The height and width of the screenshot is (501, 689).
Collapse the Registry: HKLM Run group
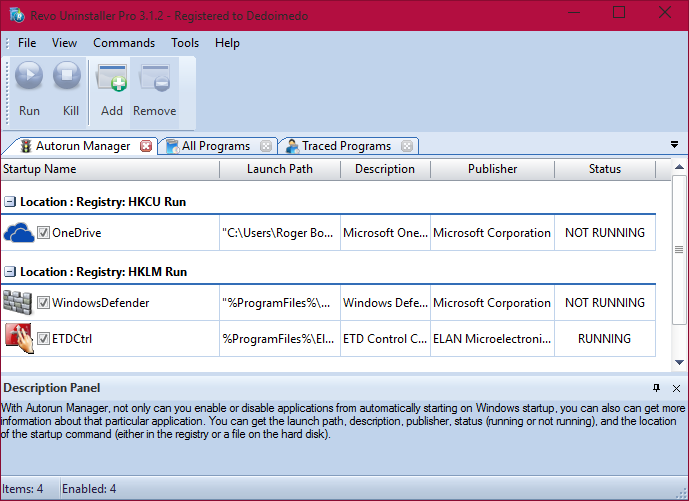pyautogui.click(x=10, y=272)
